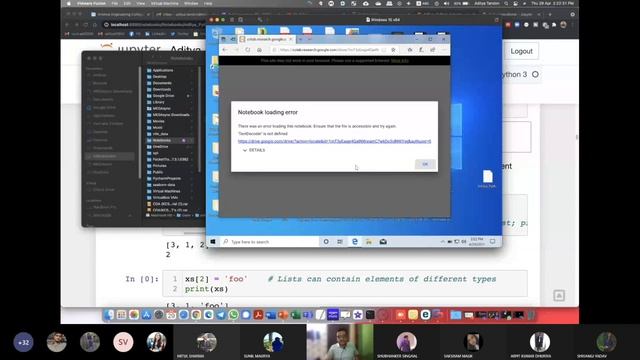The width and height of the screenshot is (640, 360).
Task: Open the seaborn-data folder in Finder list
Action: click(164, 184)
